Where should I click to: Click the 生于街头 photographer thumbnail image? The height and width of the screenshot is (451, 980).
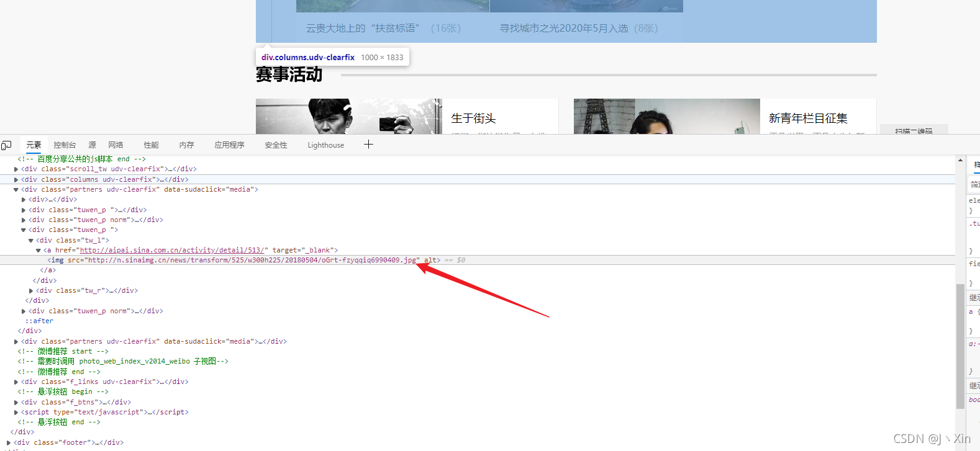(348, 116)
